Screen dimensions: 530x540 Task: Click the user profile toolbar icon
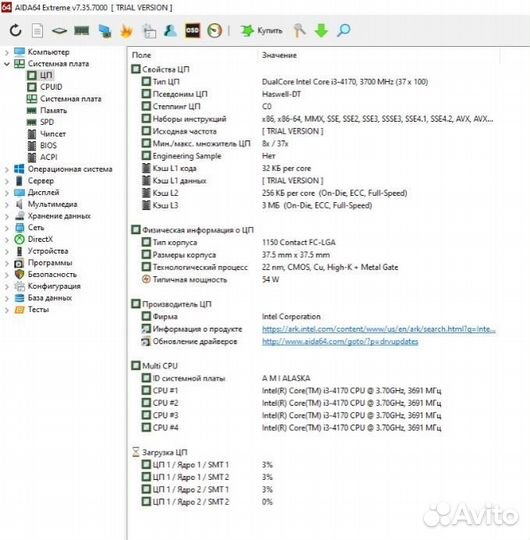pos(170,31)
